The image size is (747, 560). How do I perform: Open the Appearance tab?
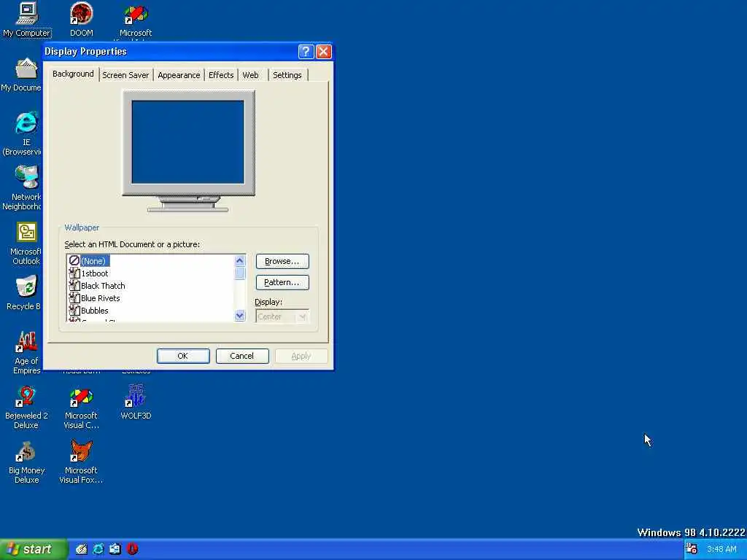pos(179,75)
